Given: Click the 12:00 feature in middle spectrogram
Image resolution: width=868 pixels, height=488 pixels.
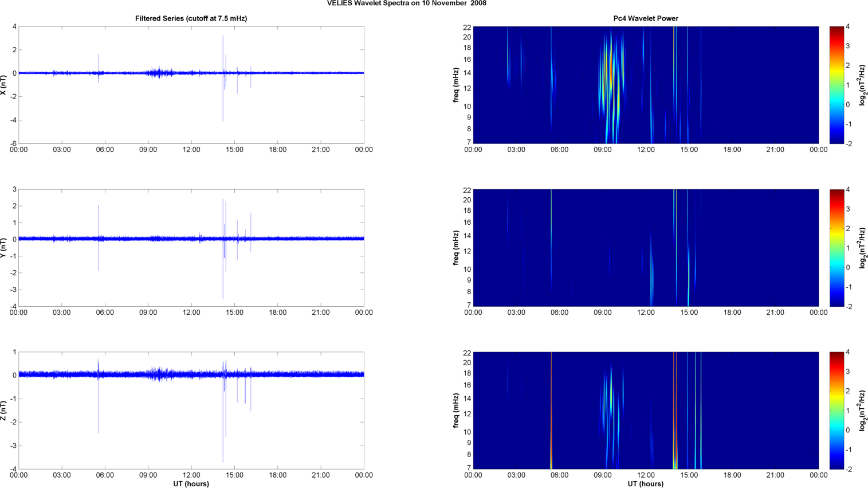Looking at the screenshot, I should click(651, 275).
